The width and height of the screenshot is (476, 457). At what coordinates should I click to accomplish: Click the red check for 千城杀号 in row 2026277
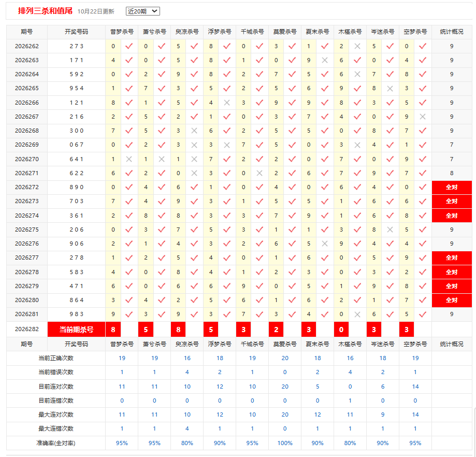coord(259,258)
